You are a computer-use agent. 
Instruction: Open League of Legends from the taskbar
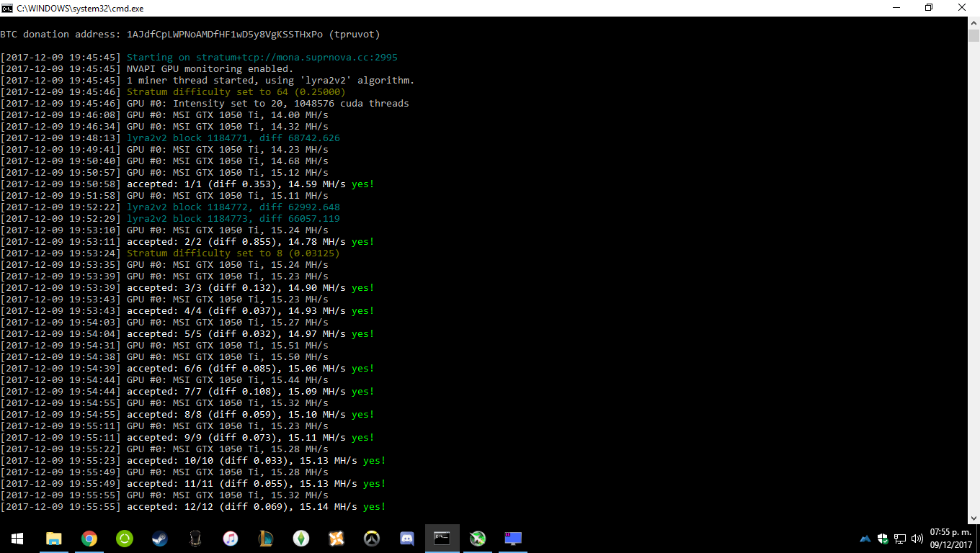(265, 539)
